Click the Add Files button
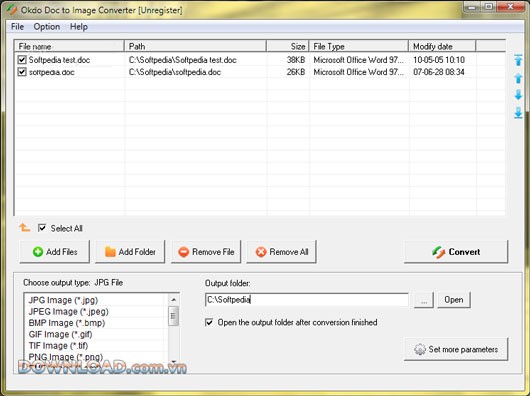 pyautogui.click(x=55, y=252)
